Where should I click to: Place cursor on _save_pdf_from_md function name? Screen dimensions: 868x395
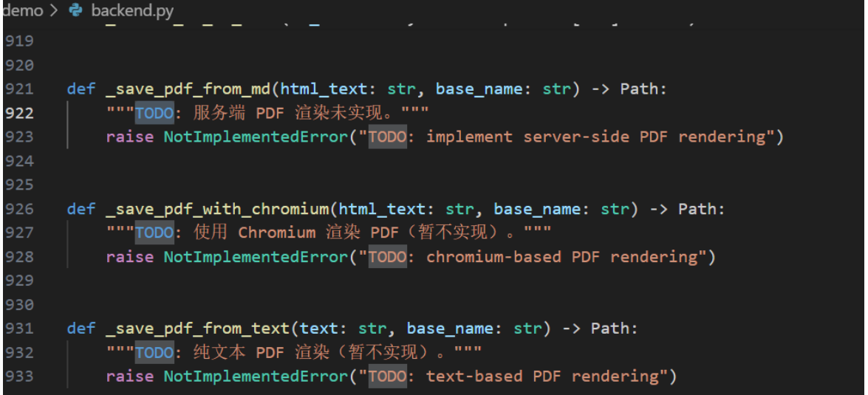coord(188,89)
